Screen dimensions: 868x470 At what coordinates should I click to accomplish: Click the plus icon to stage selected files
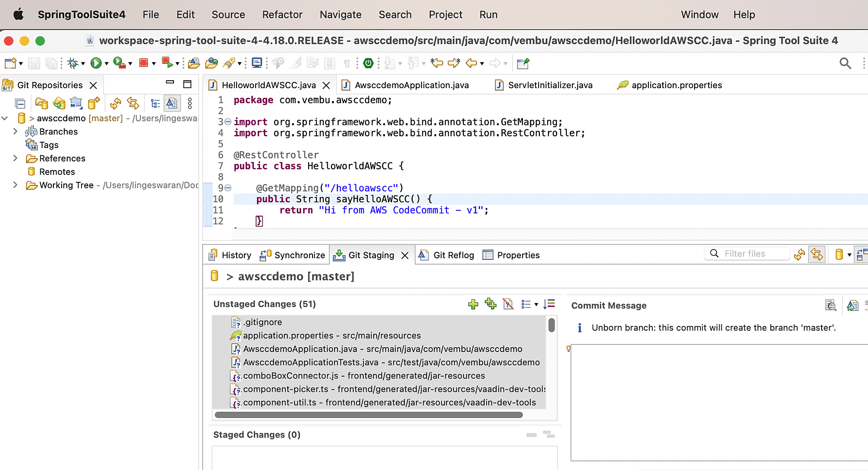[473, 304]
